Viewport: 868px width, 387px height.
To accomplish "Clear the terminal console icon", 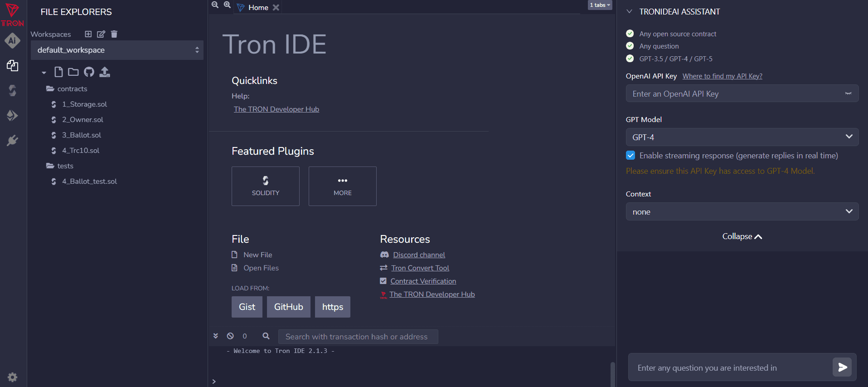I will point(230,336).
